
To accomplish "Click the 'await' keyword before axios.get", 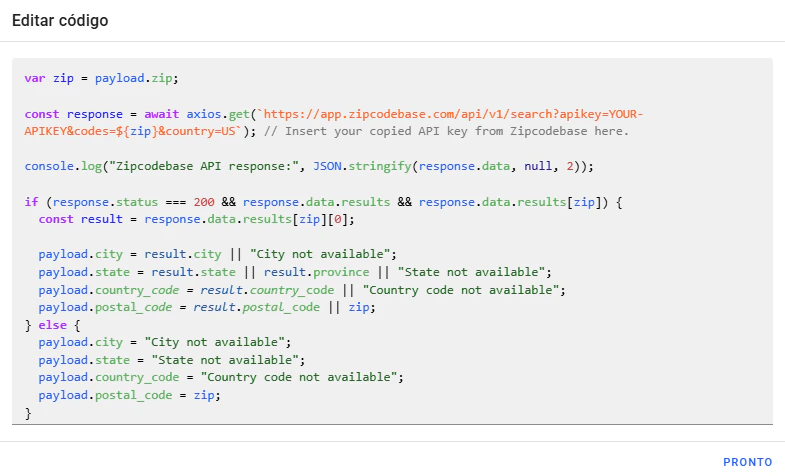I will point(161,114).
